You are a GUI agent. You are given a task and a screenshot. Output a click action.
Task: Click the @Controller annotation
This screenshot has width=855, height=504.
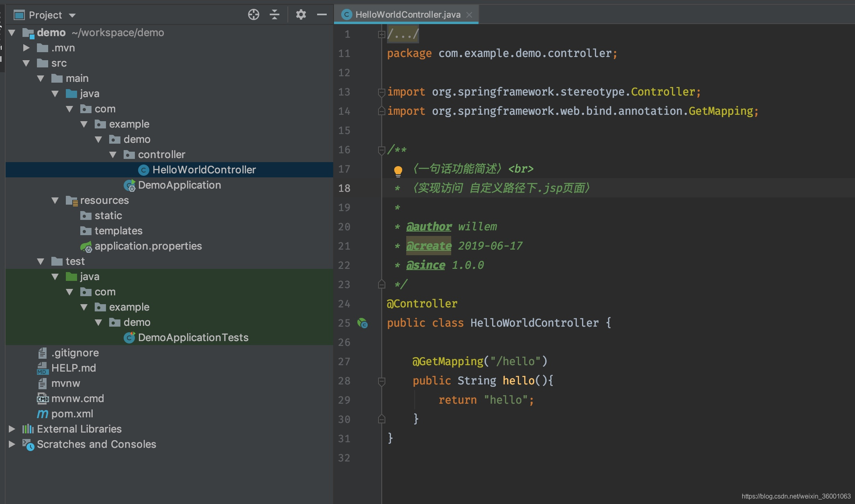422,304
